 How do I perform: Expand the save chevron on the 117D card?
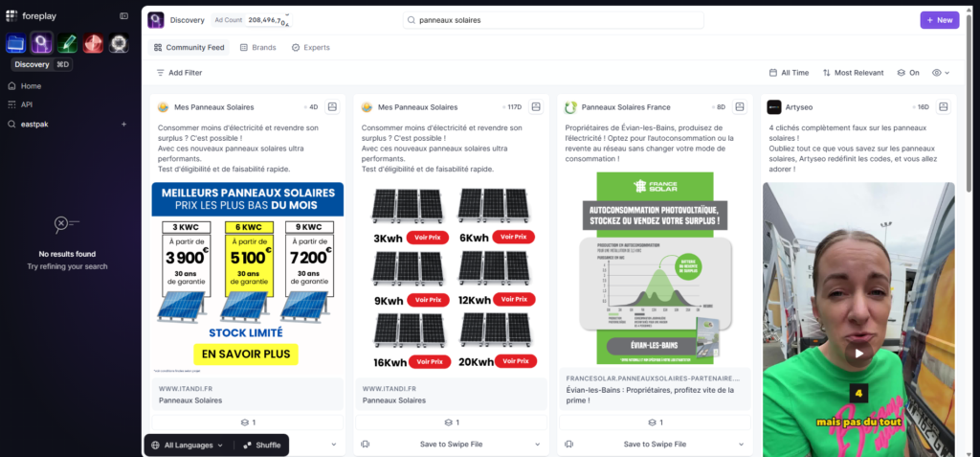pos(538,445)
